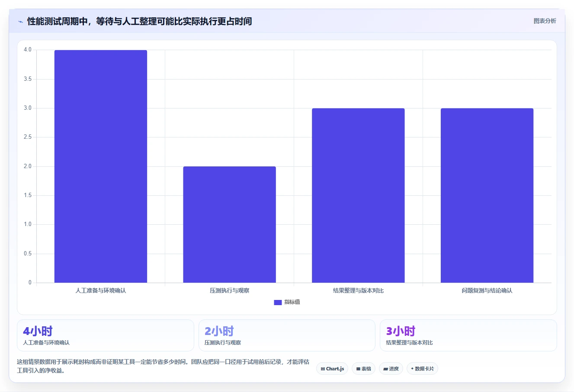Click the 数据卡片 tag chip
This screenshot has width=574, height=392.
click(x=422, y=369)
